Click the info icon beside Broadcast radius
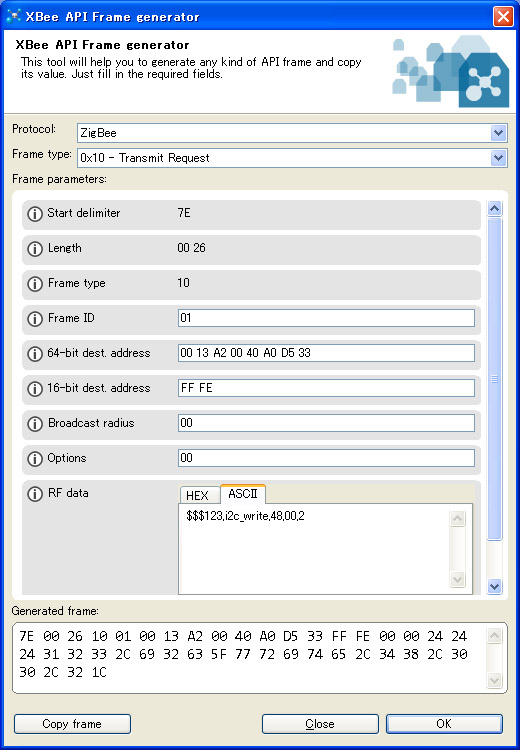Image resolution: width=520 pixels, height=750 pixels. 34,423
